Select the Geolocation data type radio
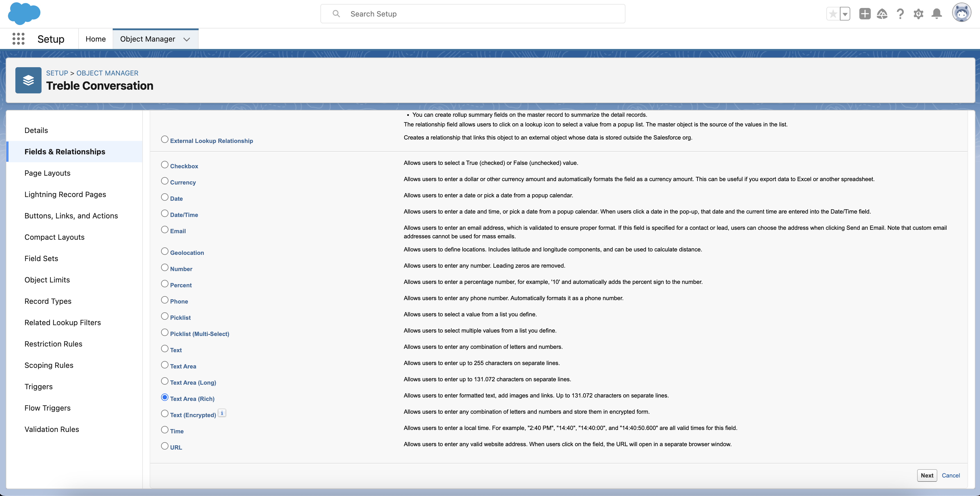Image resolution: width=980 pixels, height=496 pixels. point(165,251)
